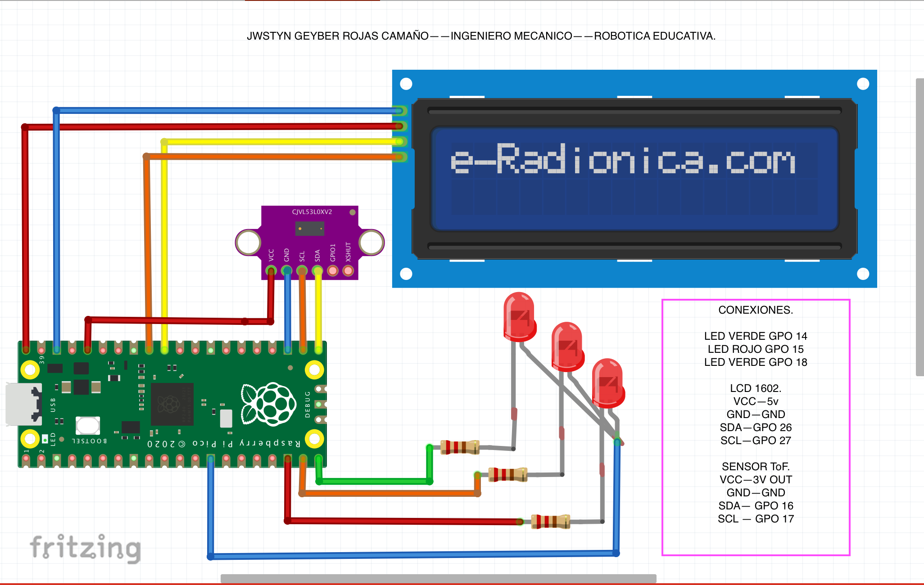Select the long red wire running to the LCD
This screenshot has width=924, height=585.
click(212, 126)
